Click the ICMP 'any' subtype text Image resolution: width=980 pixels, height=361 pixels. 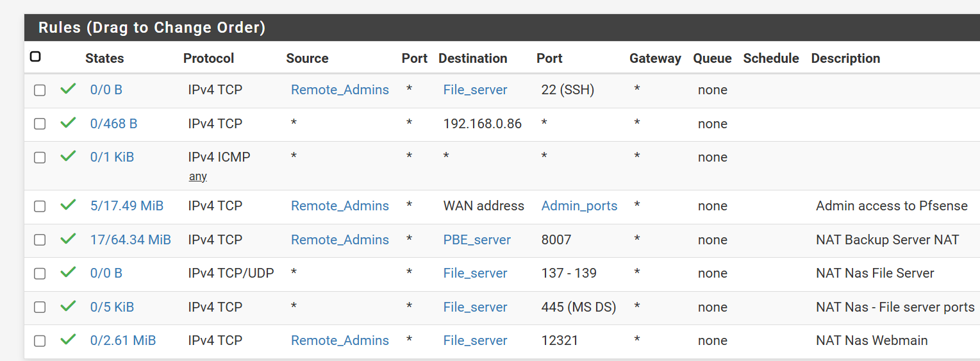[197, 176]
